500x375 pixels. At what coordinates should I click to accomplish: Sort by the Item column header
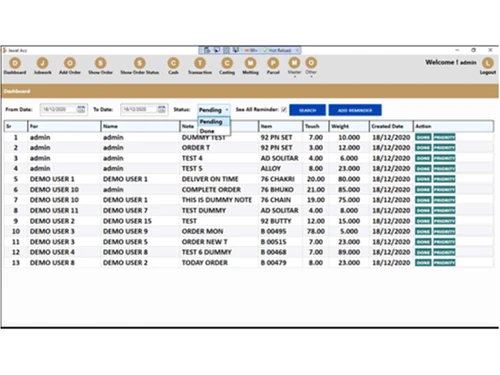pos(280,126)
